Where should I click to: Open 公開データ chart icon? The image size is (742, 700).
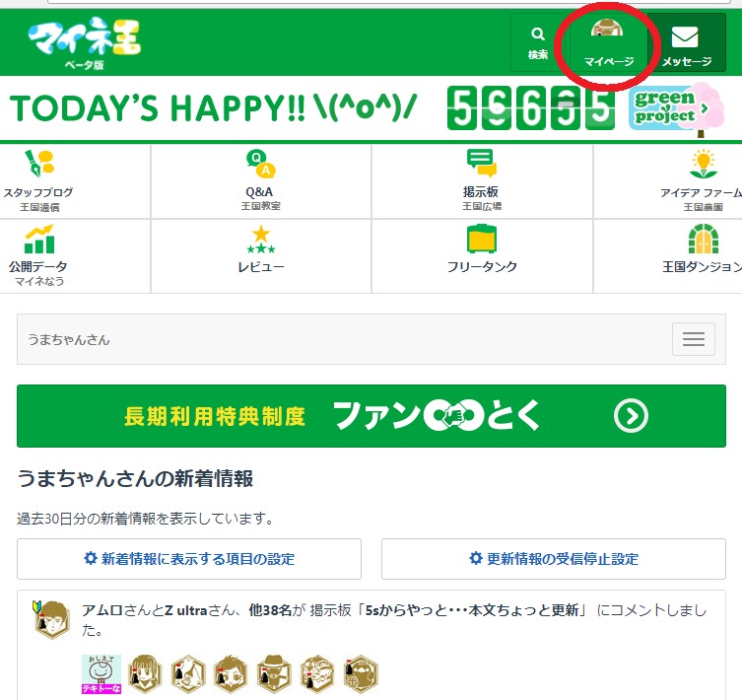click(39, 240)
